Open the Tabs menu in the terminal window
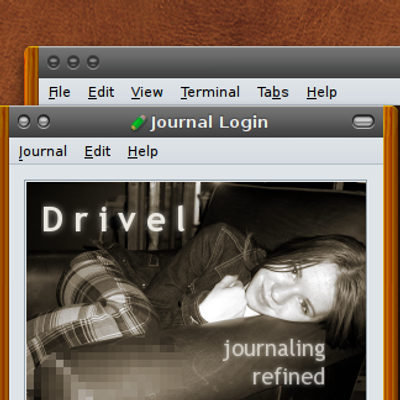 (x=273, y=92)
